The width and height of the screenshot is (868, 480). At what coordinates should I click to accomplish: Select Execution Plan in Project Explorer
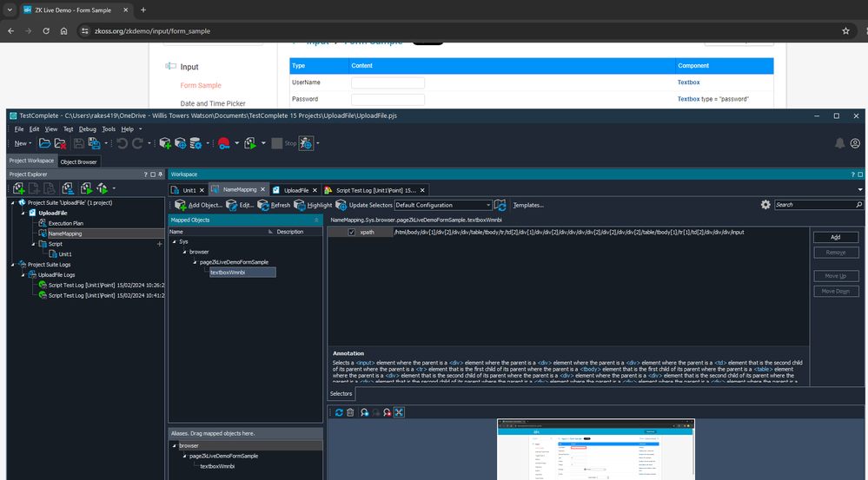(x=65, y=223)
